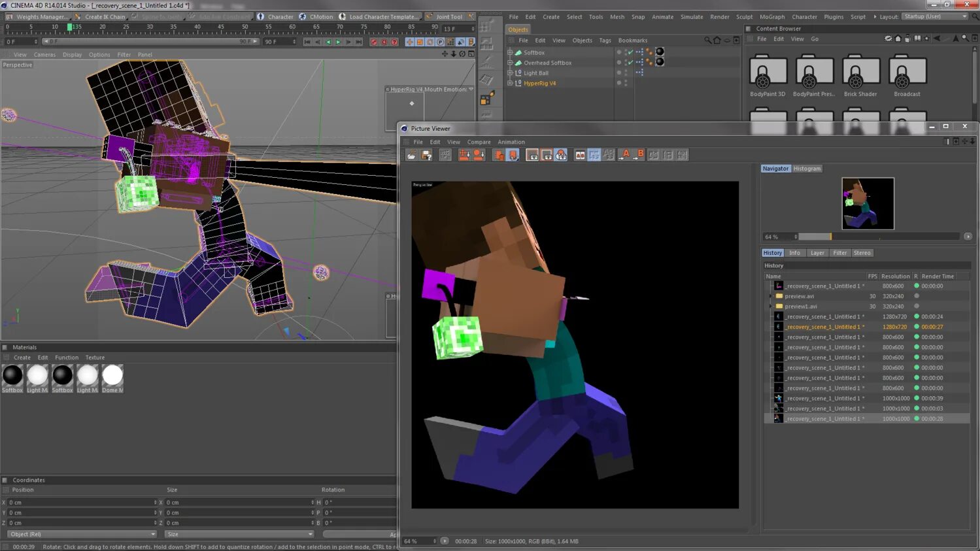Click the A/B compare icon in Picture Viewer
980x551 pixels.
point(580,155)
